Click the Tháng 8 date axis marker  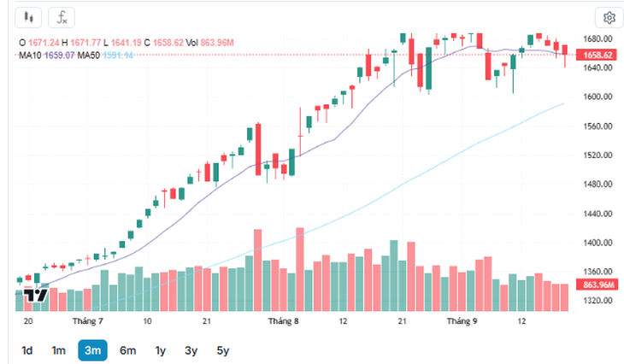click(x=283, y=321)
